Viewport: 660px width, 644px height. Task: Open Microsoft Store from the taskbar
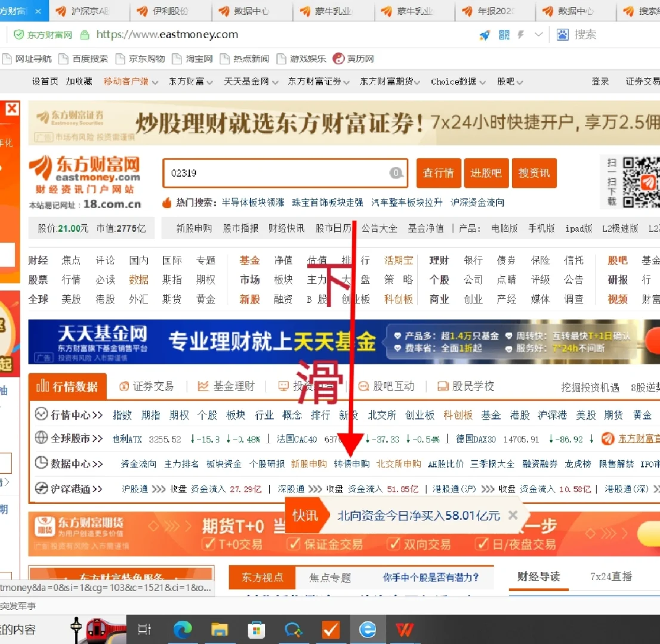pos(257,630)
